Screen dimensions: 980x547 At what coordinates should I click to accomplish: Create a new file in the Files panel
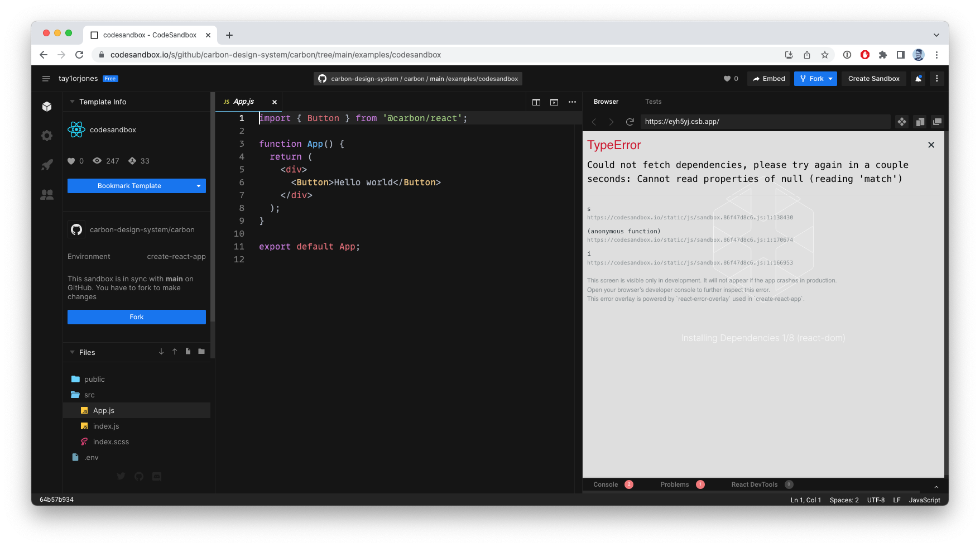(188, 351)
